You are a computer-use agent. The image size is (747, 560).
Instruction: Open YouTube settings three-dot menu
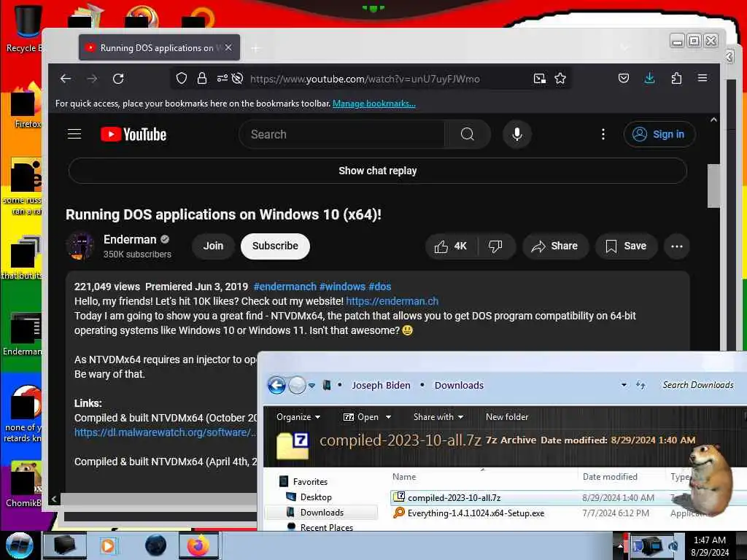603,134
